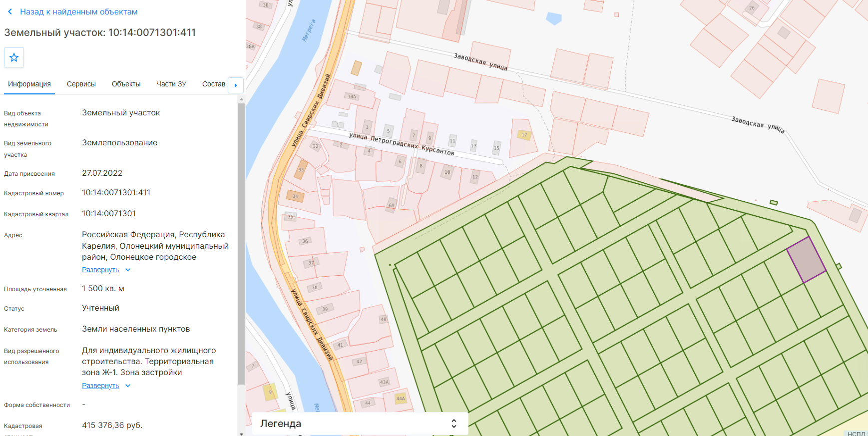Click the info panel vertical scrollbar thumb
Image resolution: width=868 pixels, height=436 pixels.
241,244
